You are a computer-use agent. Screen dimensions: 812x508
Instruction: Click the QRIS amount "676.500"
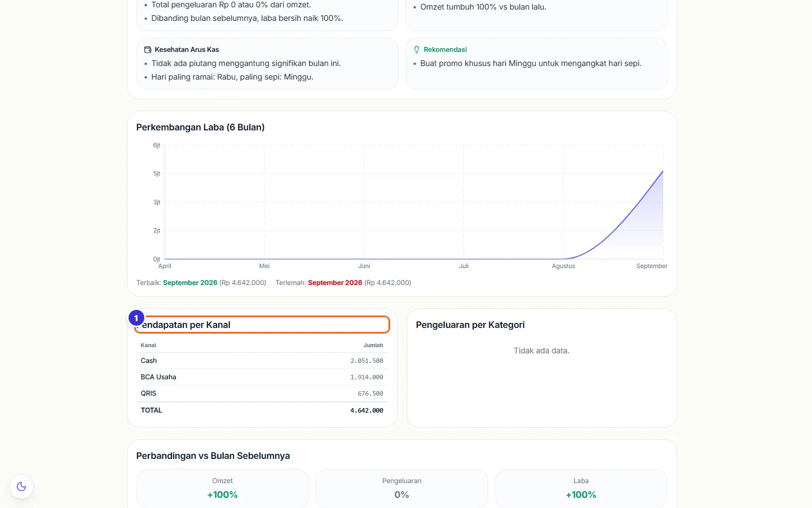coord(370,393)
